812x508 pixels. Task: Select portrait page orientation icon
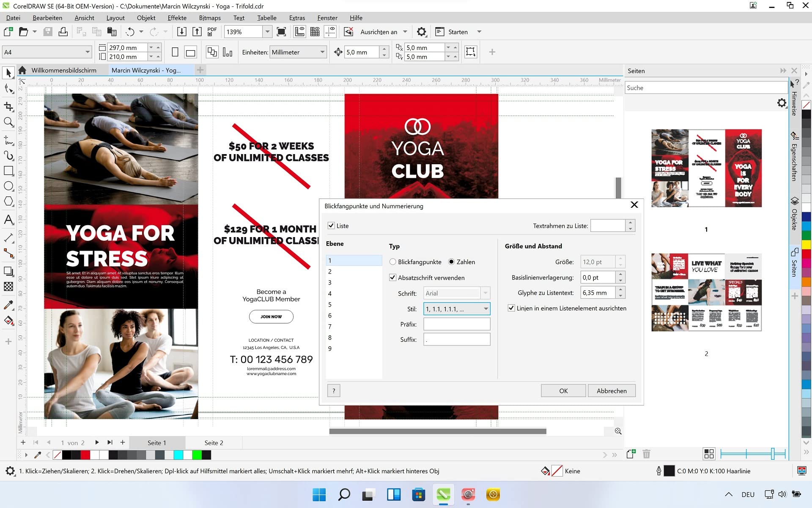pyautogui.click(x=175, y=52)
